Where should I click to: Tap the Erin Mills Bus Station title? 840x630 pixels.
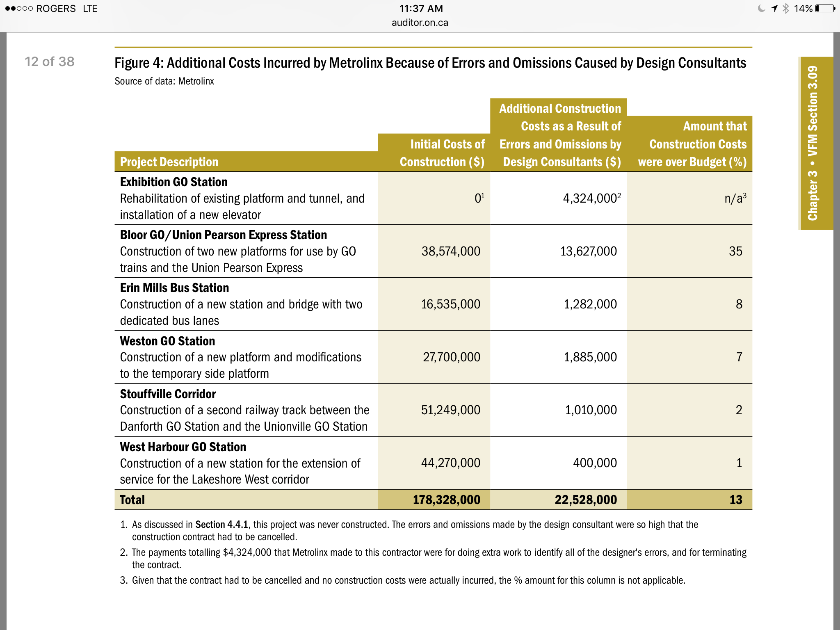click(x=174, y=288)
